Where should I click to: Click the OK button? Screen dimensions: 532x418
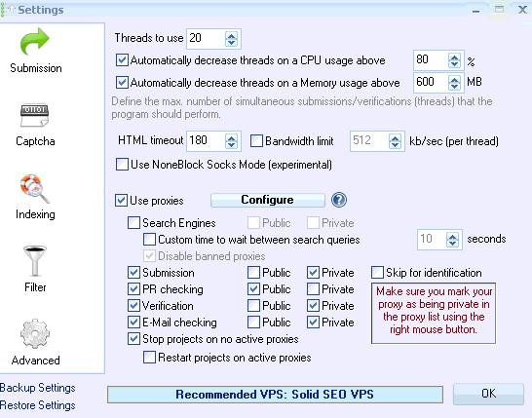coord(488,394)
